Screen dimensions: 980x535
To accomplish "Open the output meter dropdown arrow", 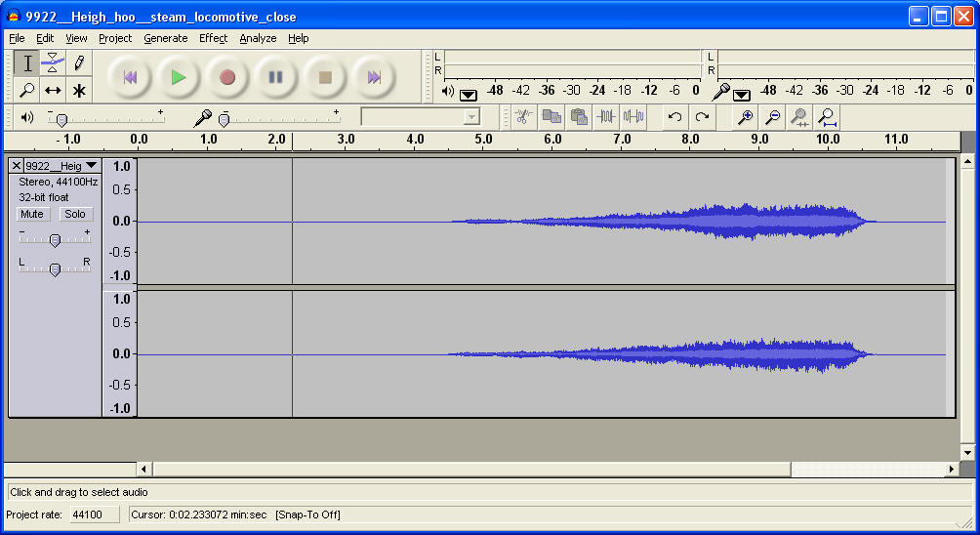I will coord(469,94).
